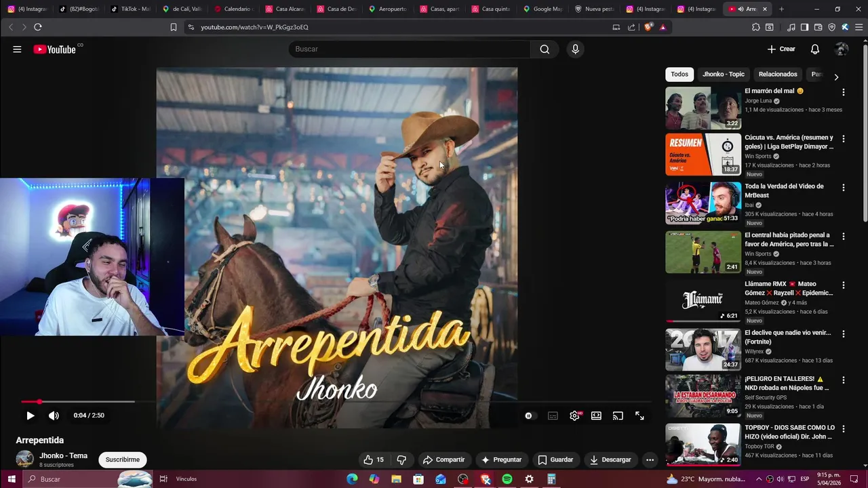Open Brave VPN shield icon
The width and height of the screenshot is (868, 488).
click(x=831, y=27)
